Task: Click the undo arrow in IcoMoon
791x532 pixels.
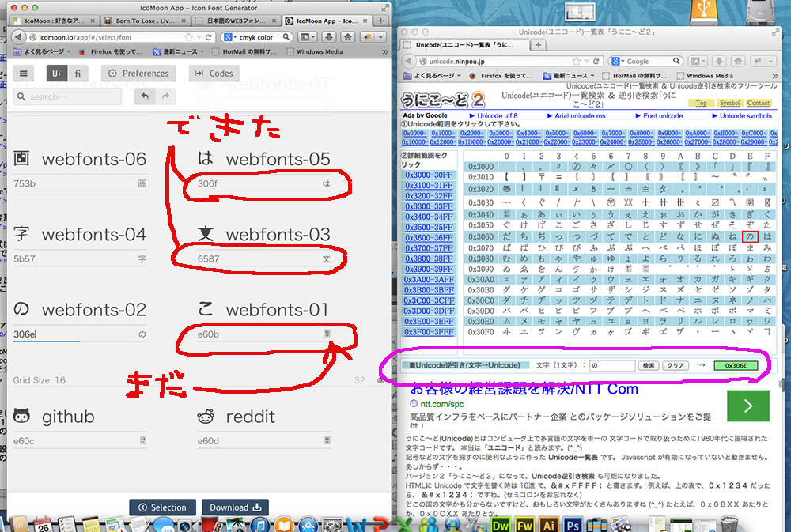Action: point(144,96)
